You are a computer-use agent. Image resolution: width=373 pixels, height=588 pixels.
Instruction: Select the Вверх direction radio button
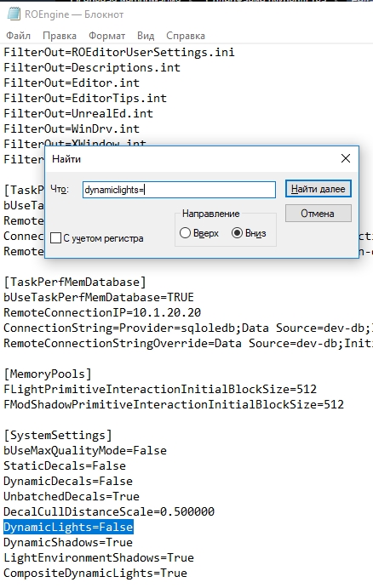pyautogui.click(x=185, y=233)
